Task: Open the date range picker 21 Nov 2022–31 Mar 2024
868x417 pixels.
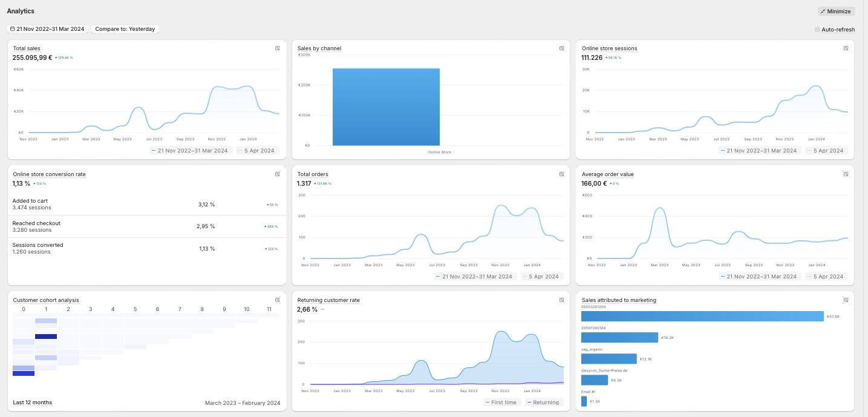Action: (x=47, y=29)
